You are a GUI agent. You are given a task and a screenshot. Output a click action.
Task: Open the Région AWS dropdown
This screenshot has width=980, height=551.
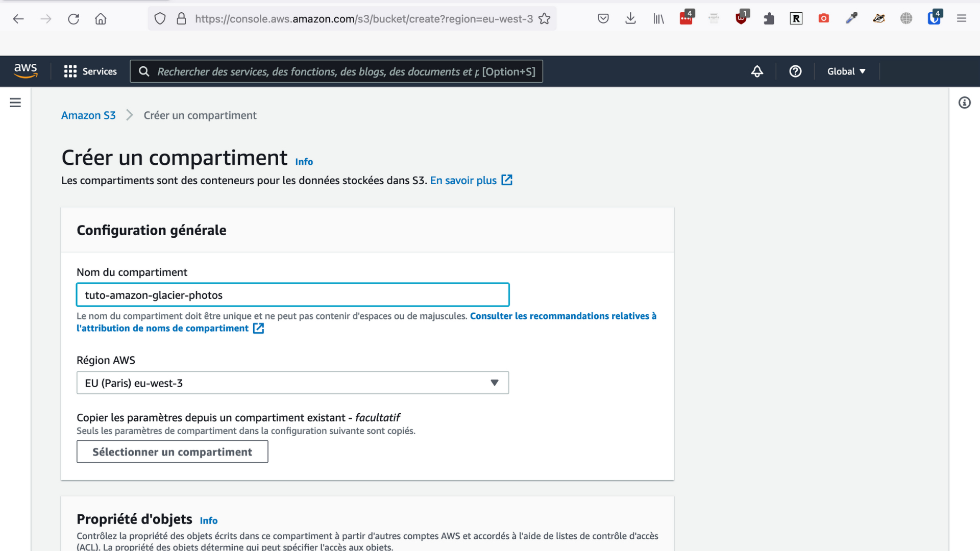(292, 383)
